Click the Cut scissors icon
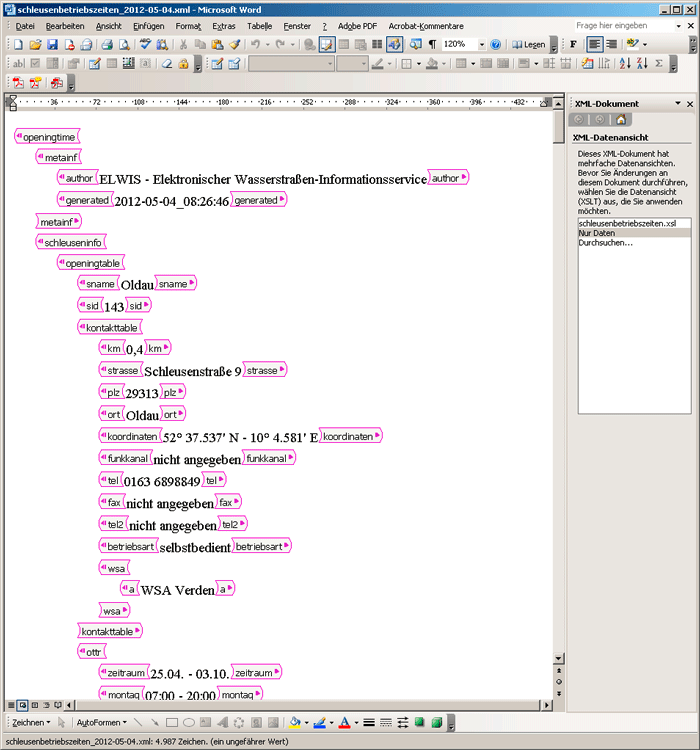The image size is (700, 750). [x=183, y=44]
